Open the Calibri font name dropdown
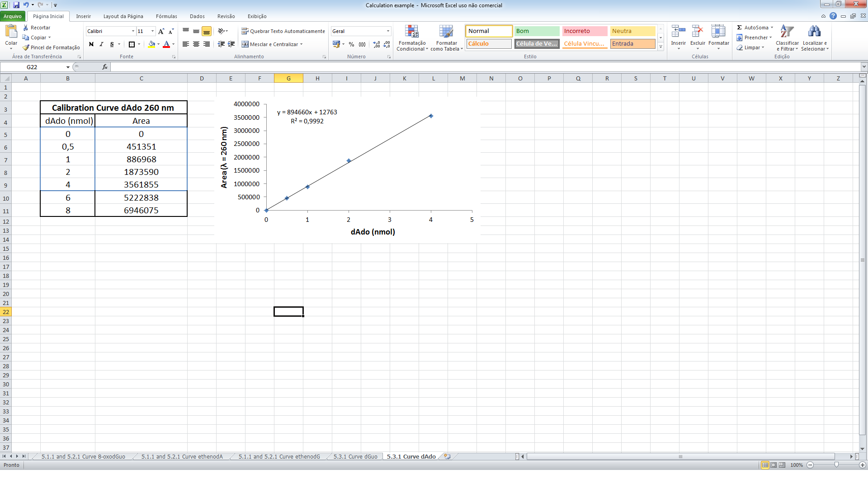The image size is (868, 488). coord(133,31)
